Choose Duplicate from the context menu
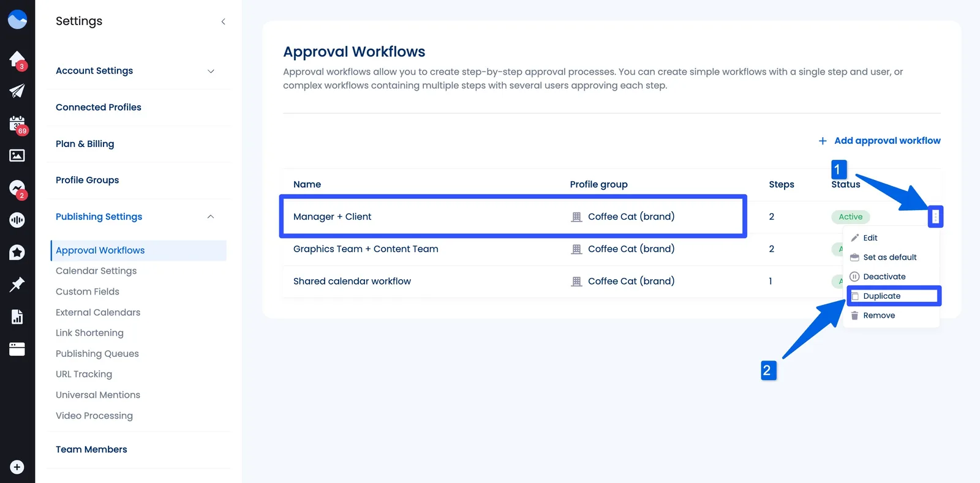This screenshot has width=980, height=483. click(x=882, y=296)
